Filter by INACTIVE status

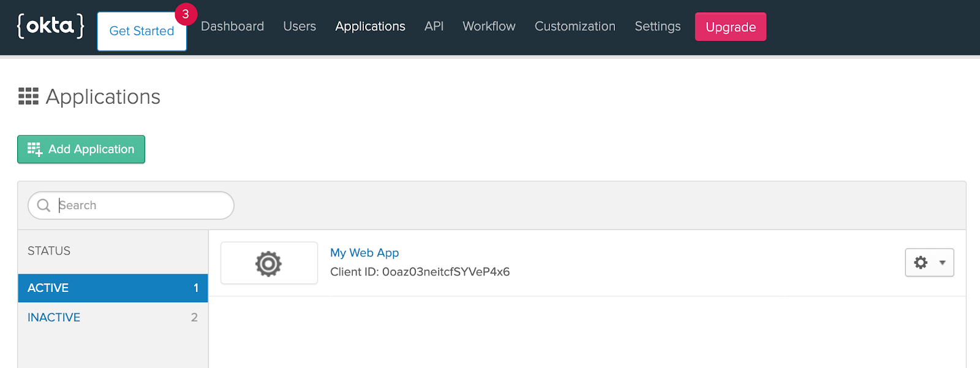[x=54, y=317]
